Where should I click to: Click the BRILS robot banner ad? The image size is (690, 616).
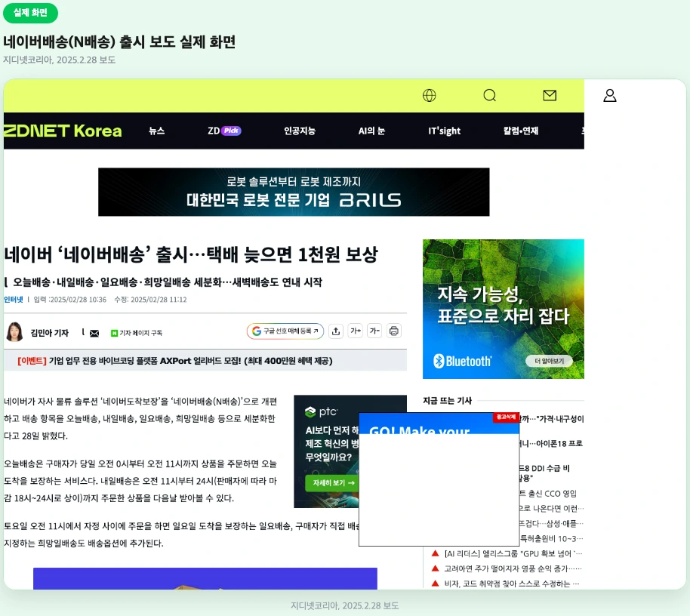pos(294,192)
